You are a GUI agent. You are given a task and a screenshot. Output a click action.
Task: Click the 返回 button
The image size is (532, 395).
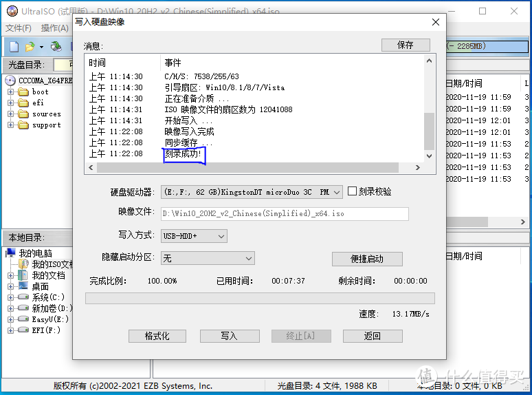click(x=373, y=336)
